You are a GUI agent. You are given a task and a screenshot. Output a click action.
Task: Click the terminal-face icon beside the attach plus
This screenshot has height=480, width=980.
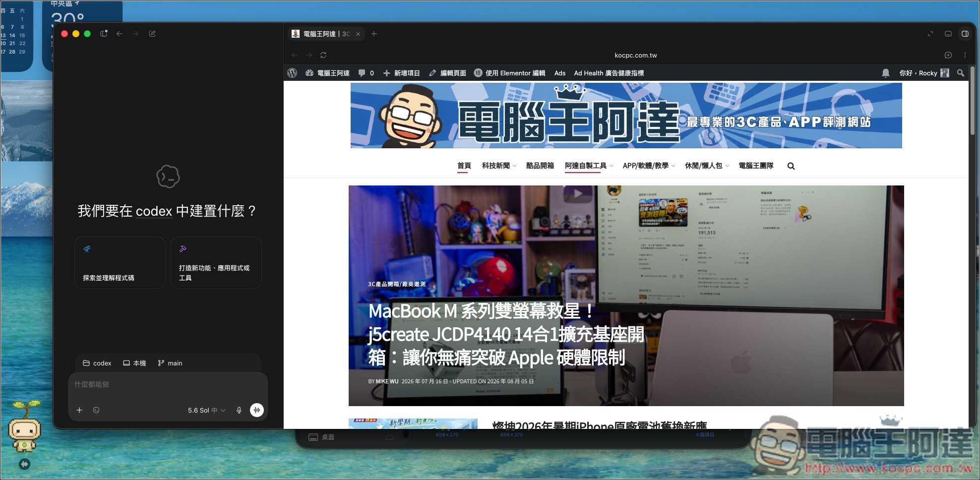click(96, 410)
